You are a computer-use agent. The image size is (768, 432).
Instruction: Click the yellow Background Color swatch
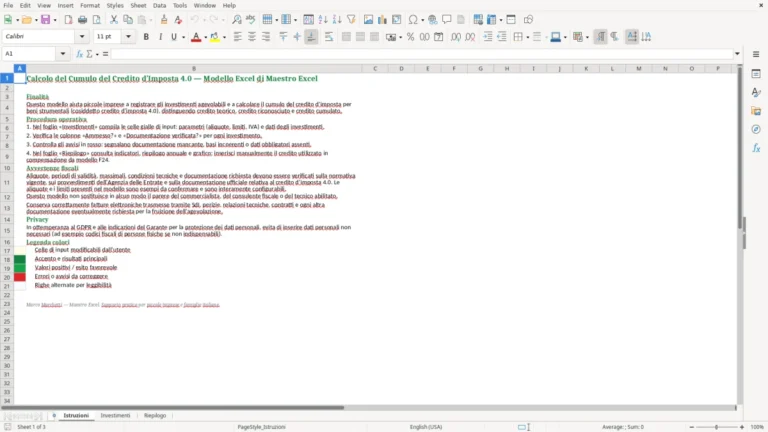[215, 37]
